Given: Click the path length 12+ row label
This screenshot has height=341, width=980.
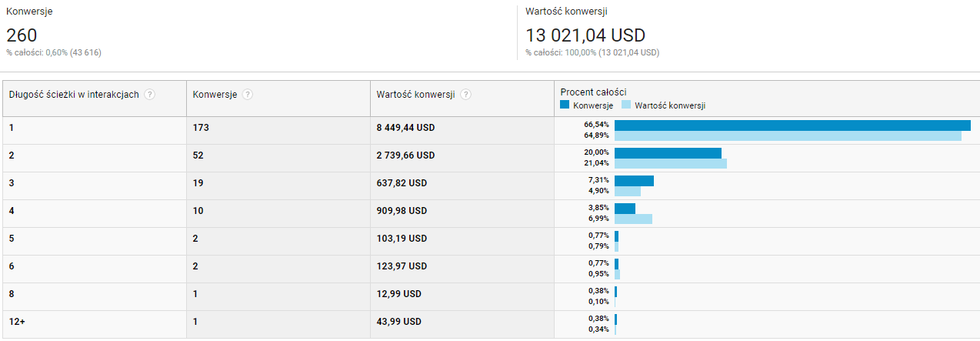Looking at the screenshot, I should [17, 322].
